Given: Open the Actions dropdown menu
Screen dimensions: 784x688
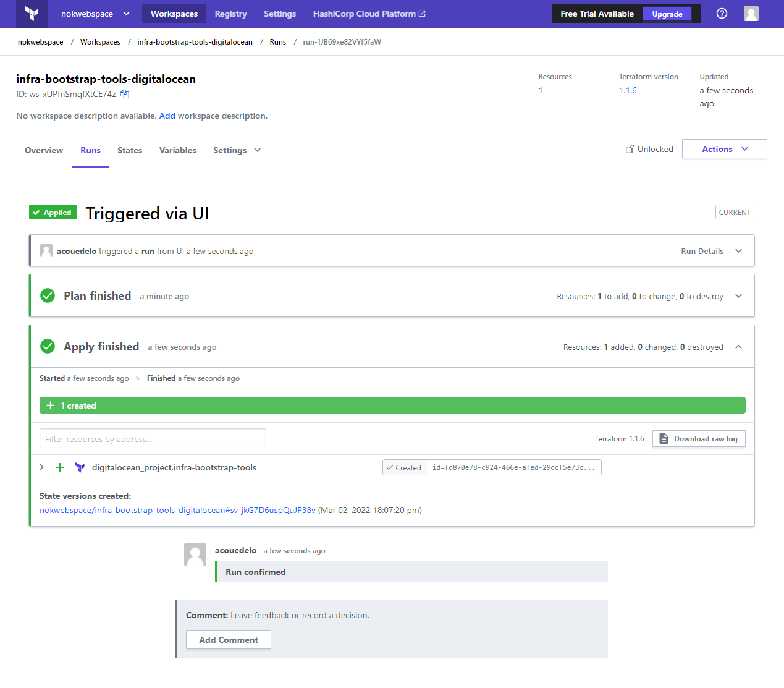Looking at the screenshot, I should point(725,149).
